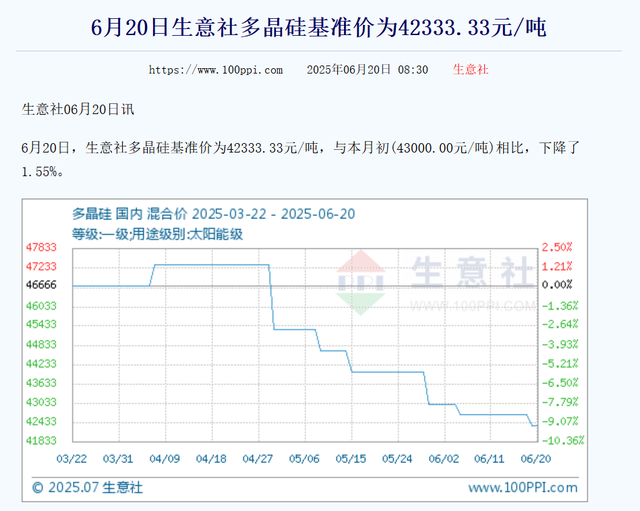Click the 46666 baseline price label
The width and height of the screenshot is (640, 511).
coord(41,285)
